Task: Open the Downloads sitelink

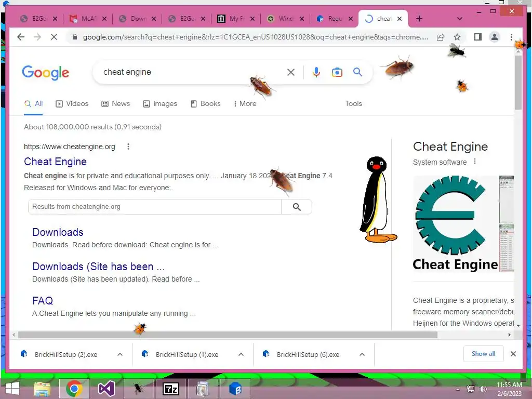Action: click(58, 232)
